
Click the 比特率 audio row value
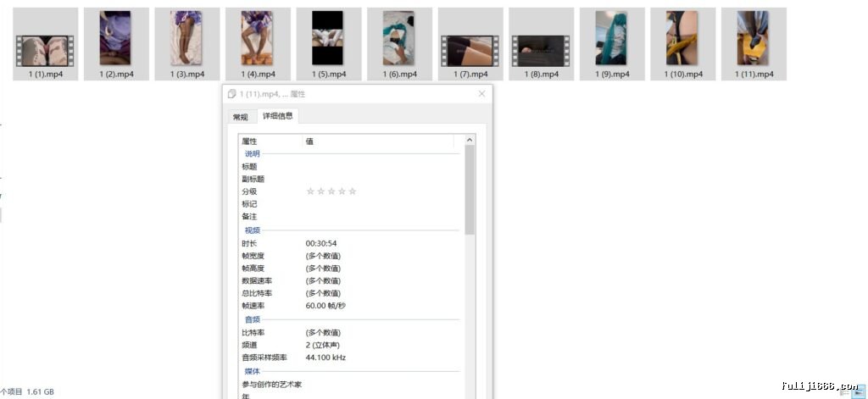pos(323,333)
